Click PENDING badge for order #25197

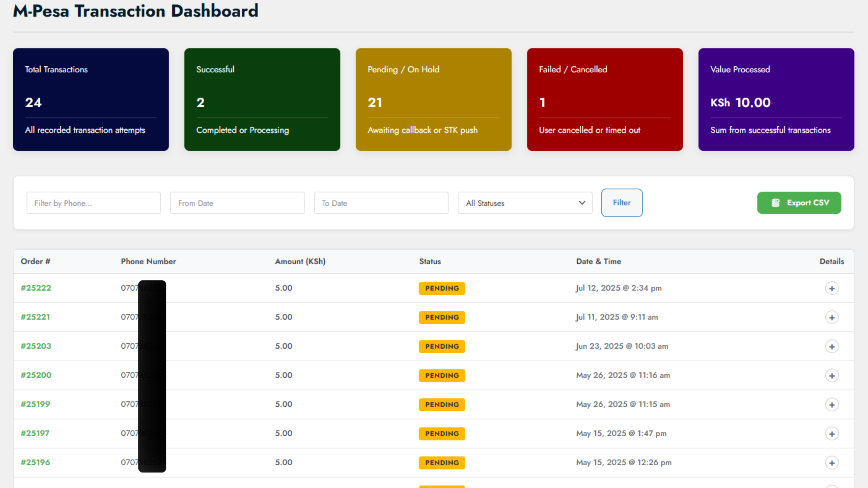pyautogui.click(x=442, y=433)
